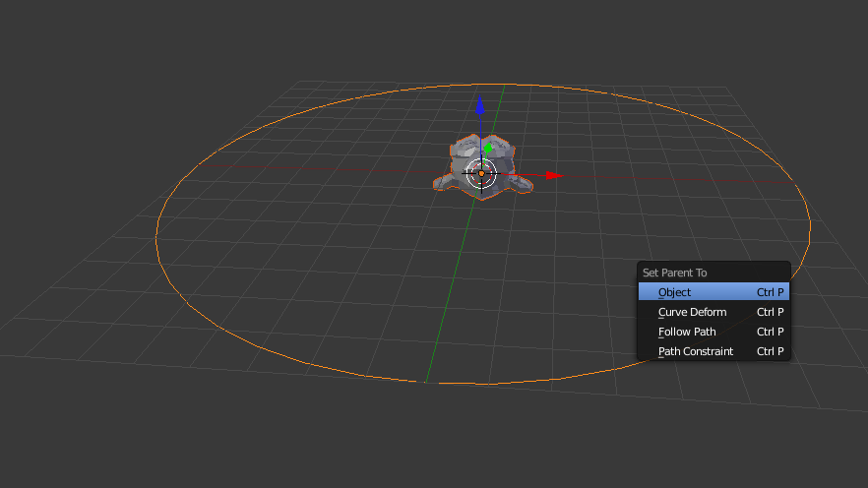The image size is (868, 488).
Task: Select Curve Deform parenting option
Action: pos(713,312)
